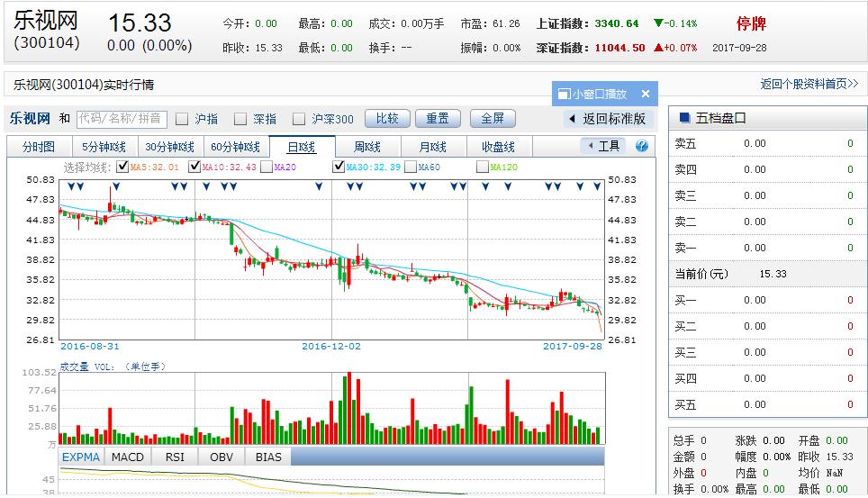Toggle the MA5 moving average checkbox
This screenshot has height=498, width=868.
click(122, 167)
